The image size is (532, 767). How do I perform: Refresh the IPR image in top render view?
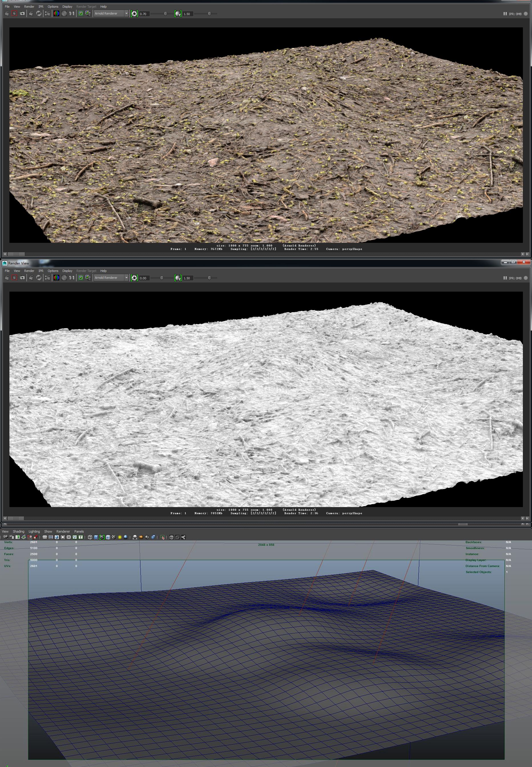point(39,14)
